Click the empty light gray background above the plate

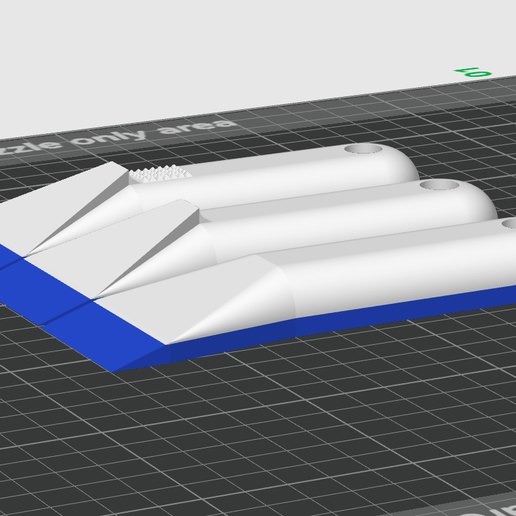click(233, 50)
